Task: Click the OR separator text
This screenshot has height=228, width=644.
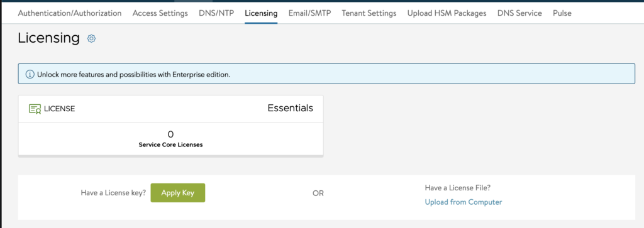Action: point(318,193)
